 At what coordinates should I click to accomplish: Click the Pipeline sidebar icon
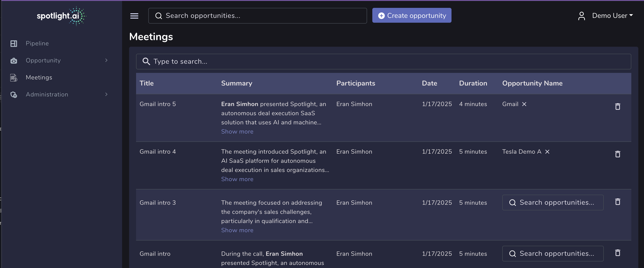(x=14, y=43)
